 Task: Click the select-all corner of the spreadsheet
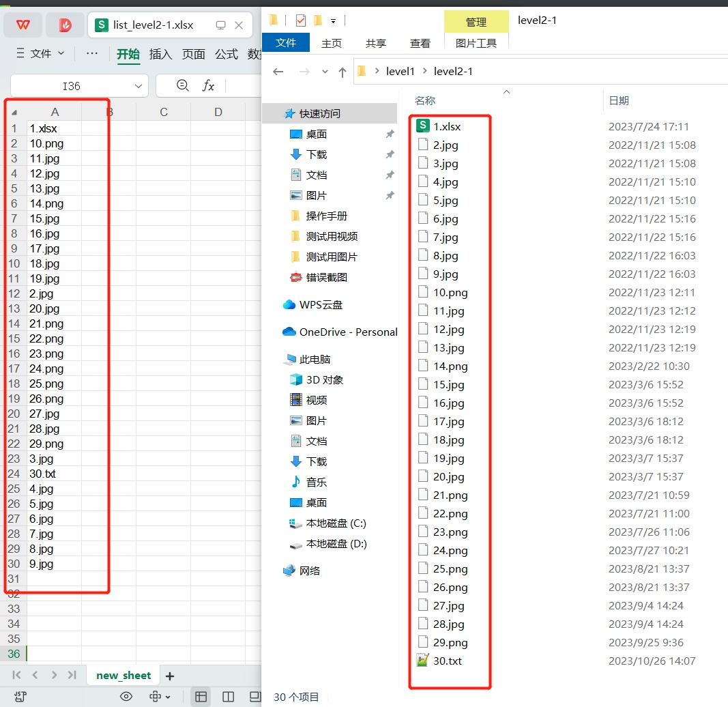[14, 112]
